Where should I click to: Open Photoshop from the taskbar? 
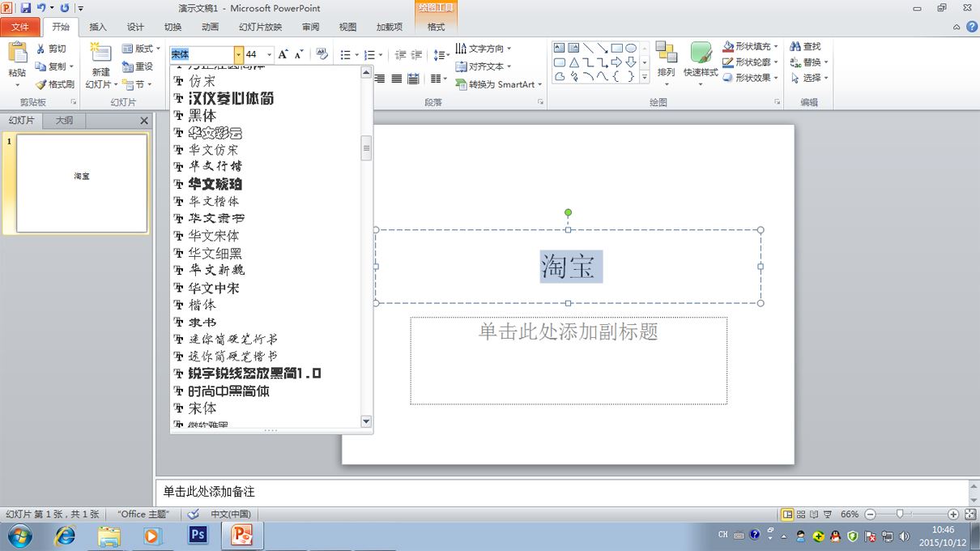(198, 536)
